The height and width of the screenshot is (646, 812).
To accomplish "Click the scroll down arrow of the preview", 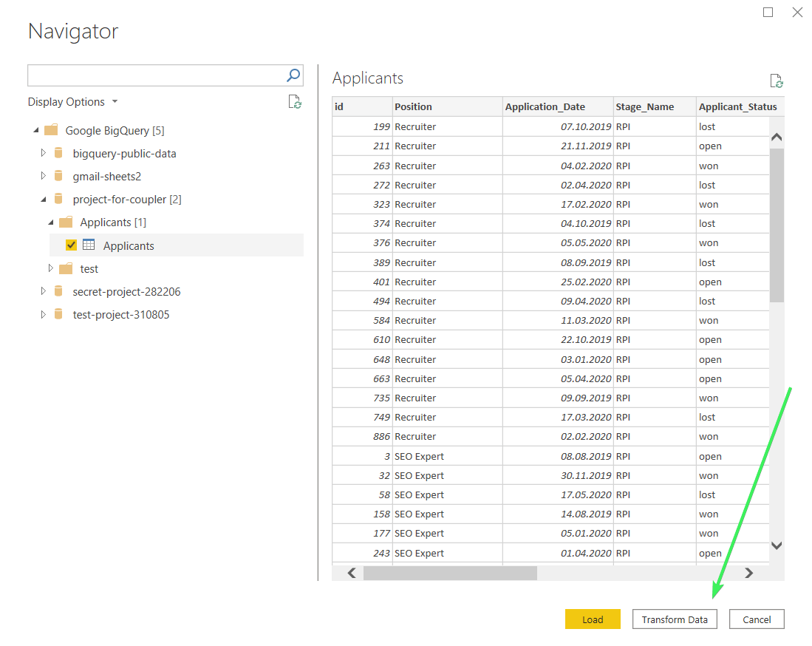I will (x=777, y=545).
